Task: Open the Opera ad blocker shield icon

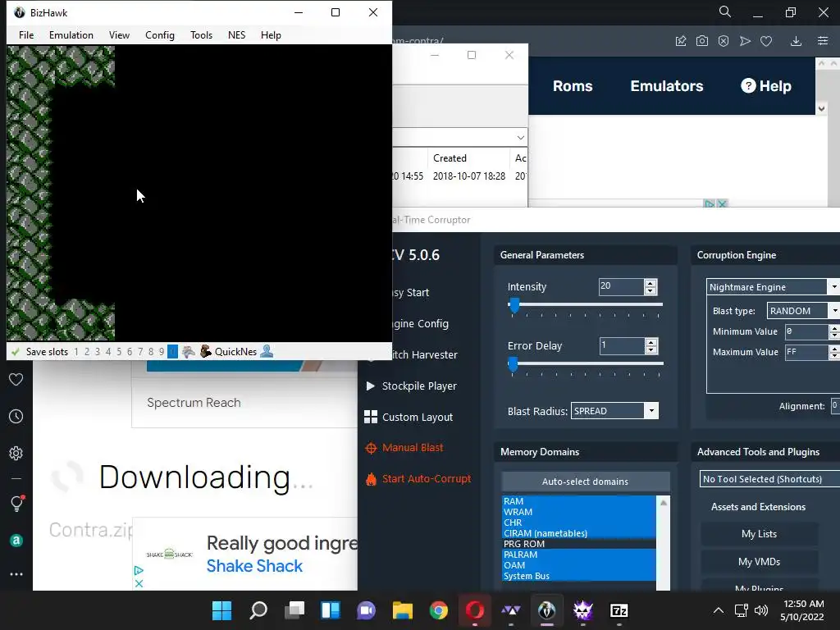Action: (724, 41)
